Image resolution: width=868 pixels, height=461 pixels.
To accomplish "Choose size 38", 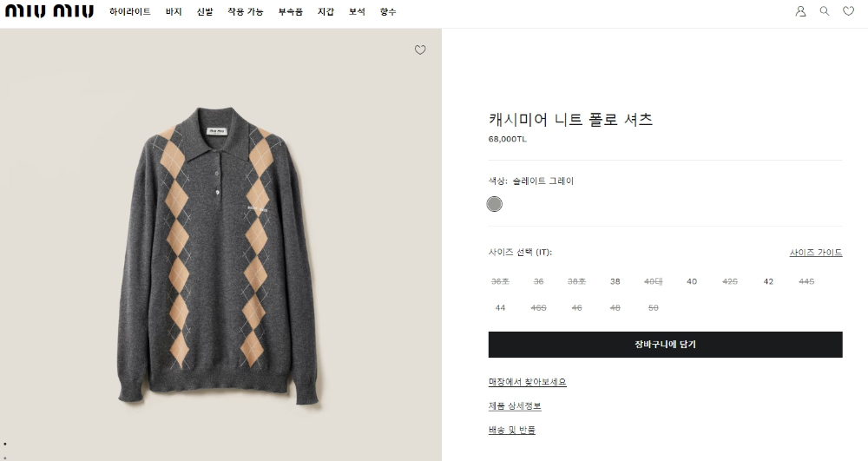I will point(615,281).
